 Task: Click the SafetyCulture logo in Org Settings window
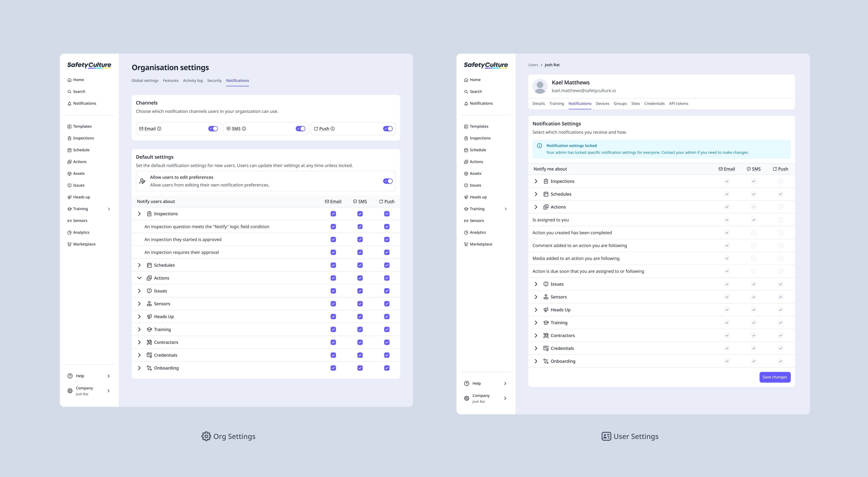pos(89,65)
